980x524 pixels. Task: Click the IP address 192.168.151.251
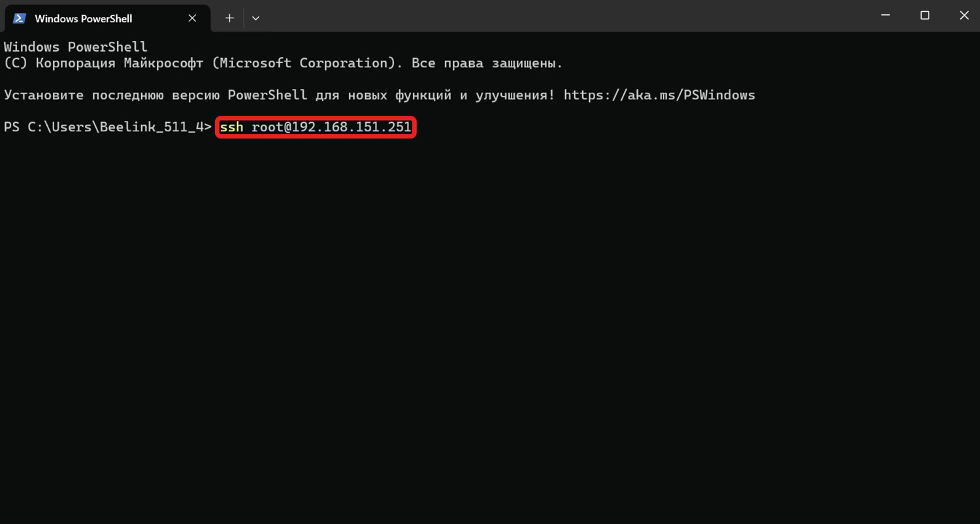point(351,127)
